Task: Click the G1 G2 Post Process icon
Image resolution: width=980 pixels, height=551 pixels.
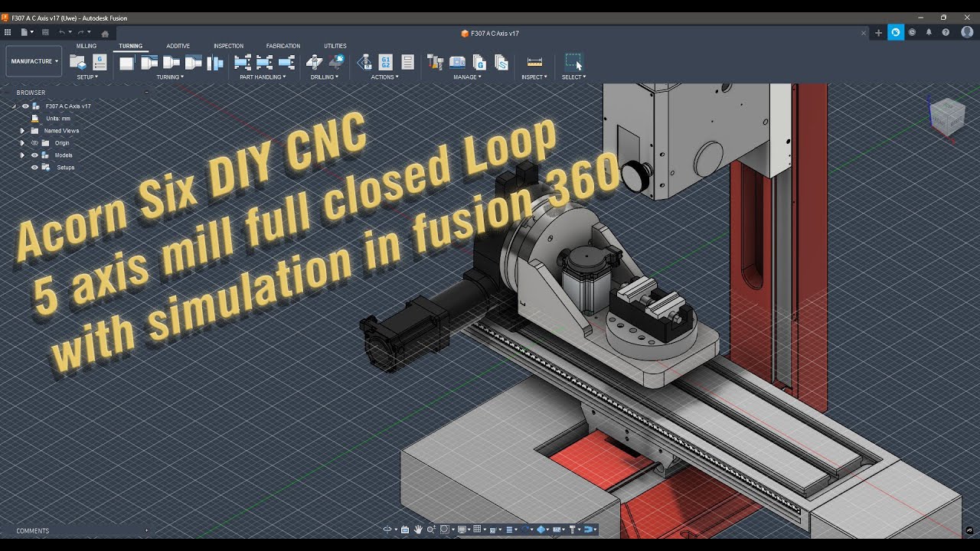Action: point(386,63)
